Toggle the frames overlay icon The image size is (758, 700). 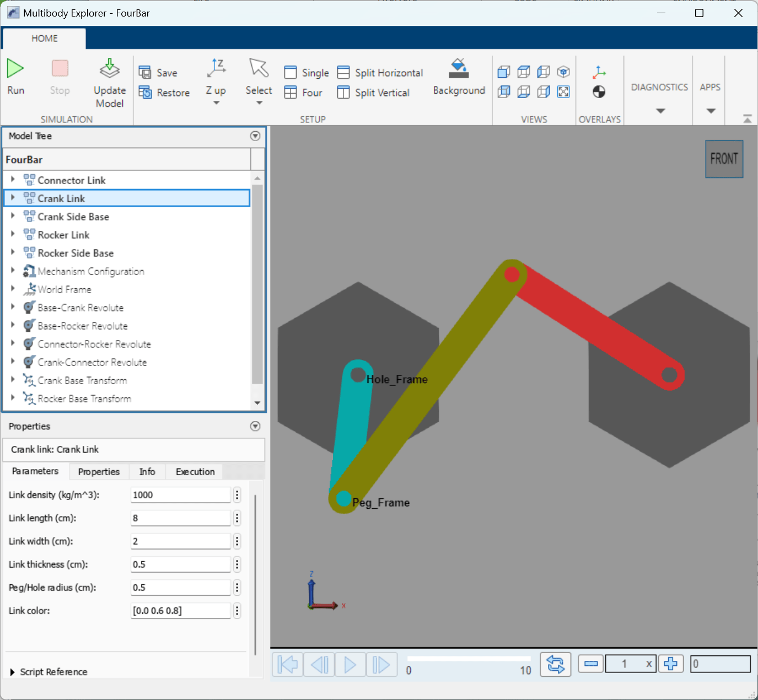(x=599, y=72)
